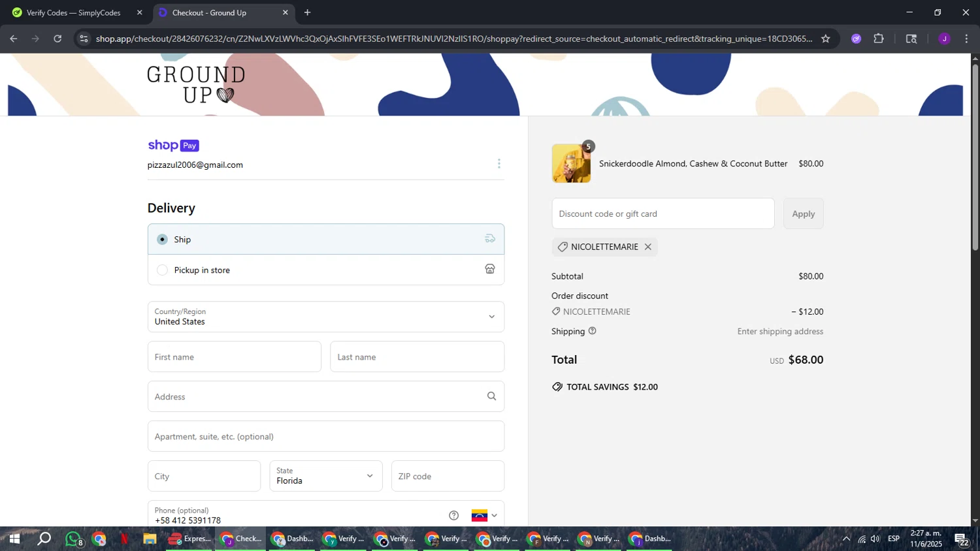Click the browser address bar URL

tap(454, 39)
